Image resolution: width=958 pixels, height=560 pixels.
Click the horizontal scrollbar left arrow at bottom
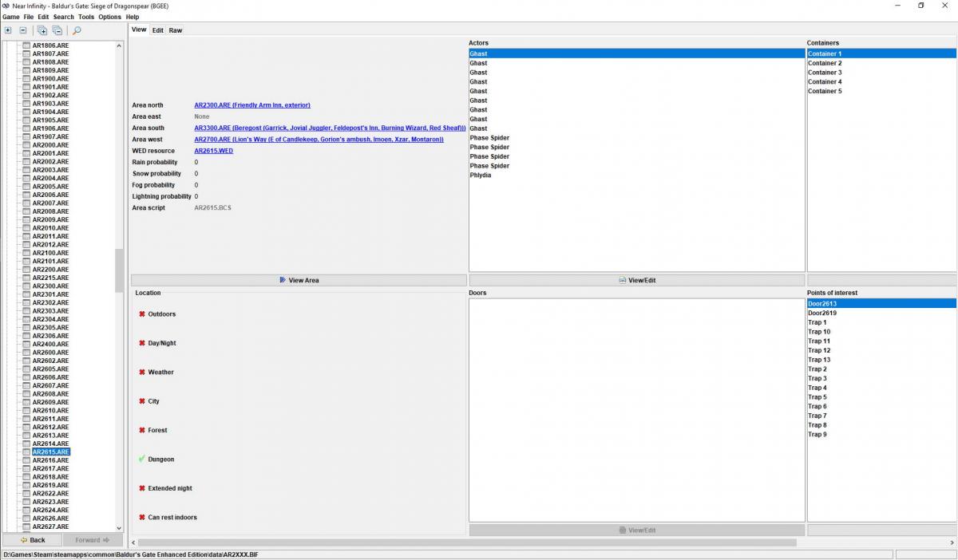133,542
